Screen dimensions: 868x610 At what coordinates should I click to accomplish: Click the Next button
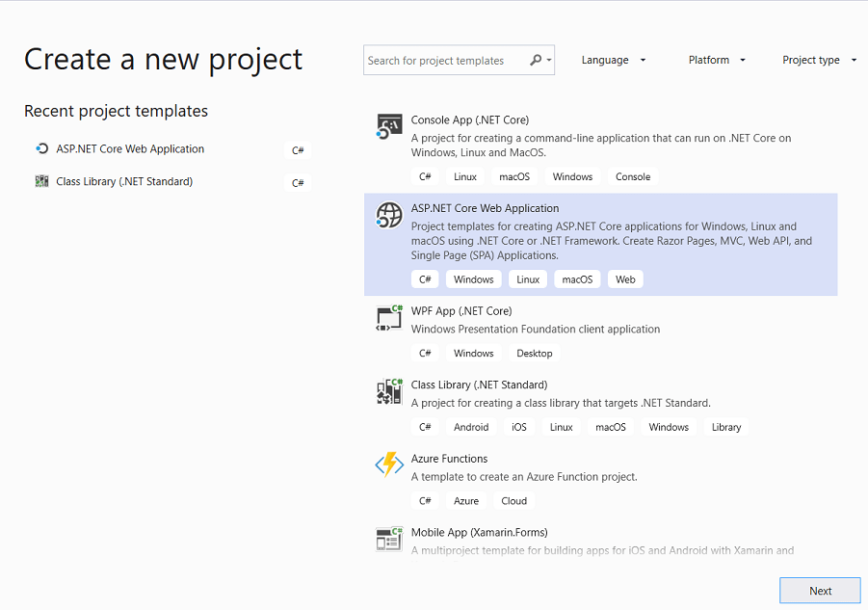point(820,590)
